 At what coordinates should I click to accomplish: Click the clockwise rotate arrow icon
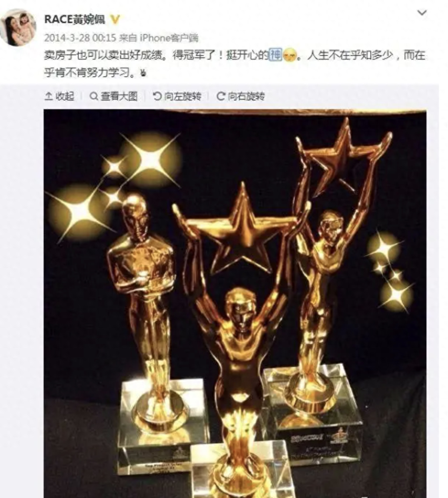(x=221, y=96)
